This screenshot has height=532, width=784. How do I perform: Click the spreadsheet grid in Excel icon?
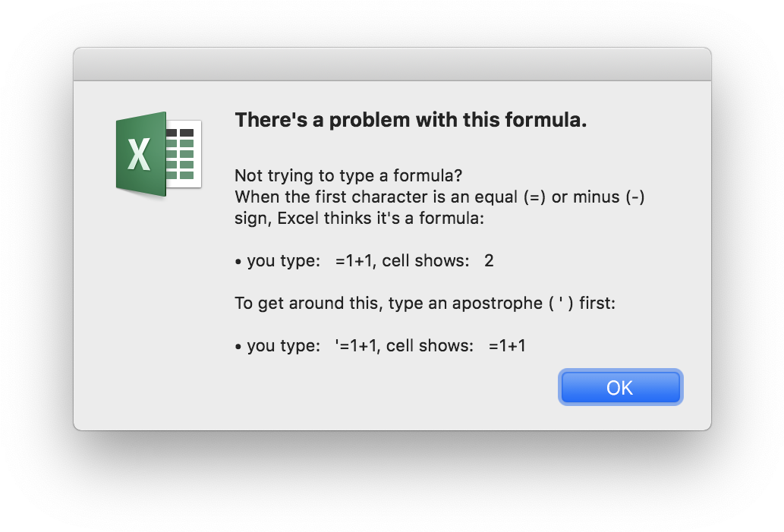(184, 154)
